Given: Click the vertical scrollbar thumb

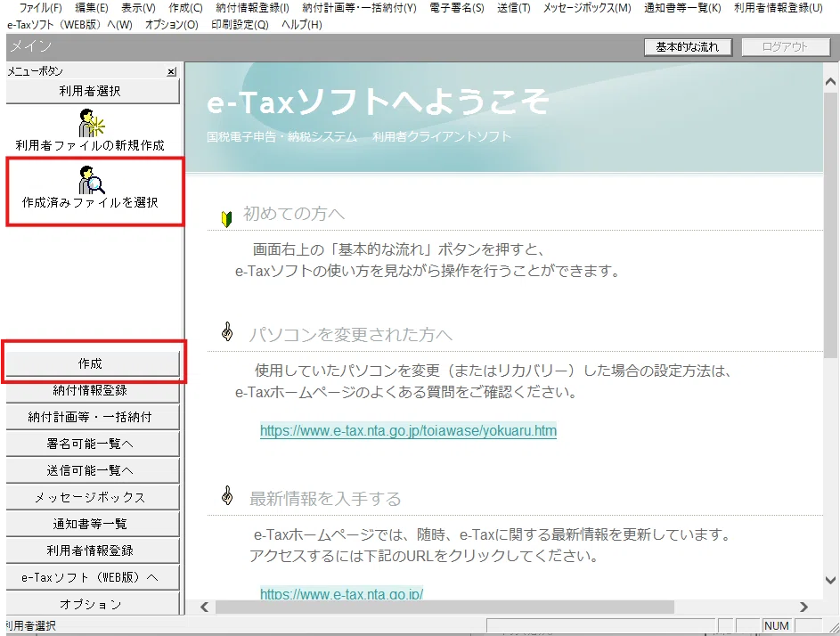Looking at the screenshot, I should (830, 224).
